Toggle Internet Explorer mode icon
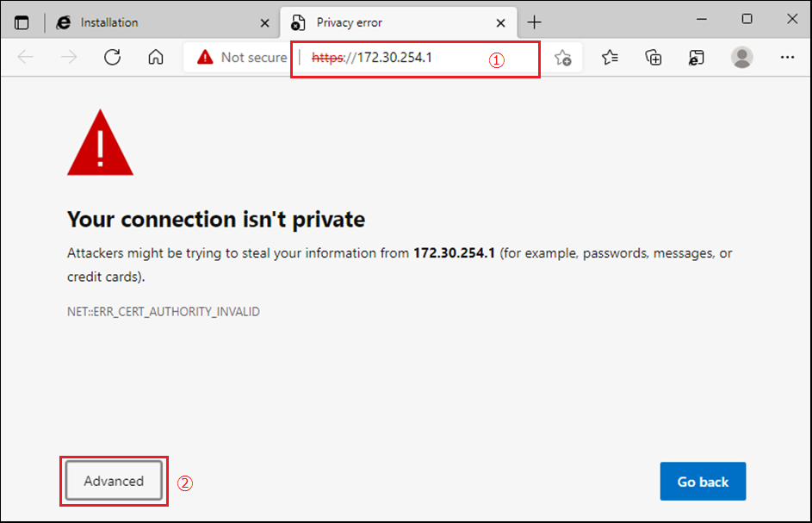 pyautogui.click(x=697, y=58)
